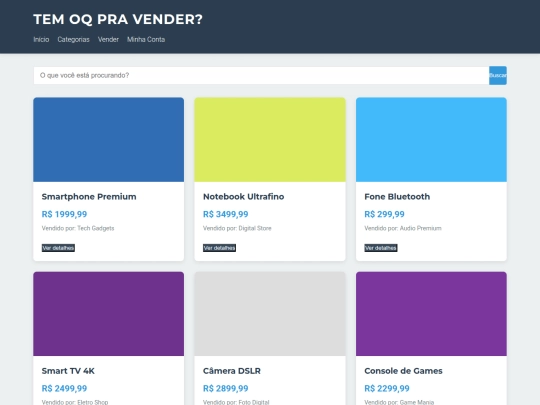Open the Smartphone Premium blue product image
The height and width of the screenshot is (405, 540).
(x=108, y=139)
